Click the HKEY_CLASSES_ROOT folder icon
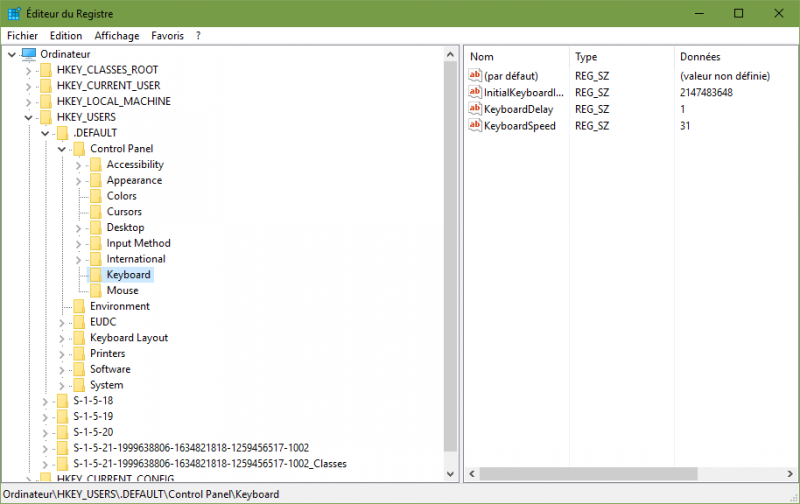 [x=46, y=70]
